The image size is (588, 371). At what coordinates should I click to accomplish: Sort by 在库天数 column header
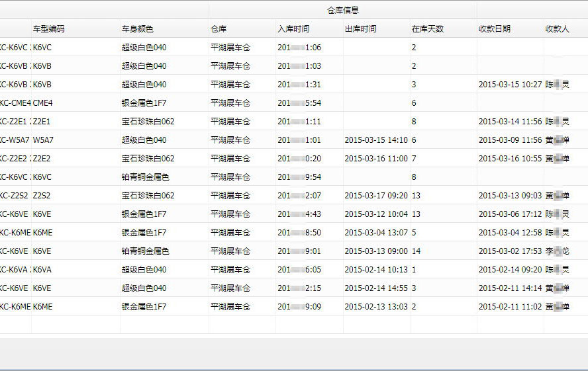point(428,29)
